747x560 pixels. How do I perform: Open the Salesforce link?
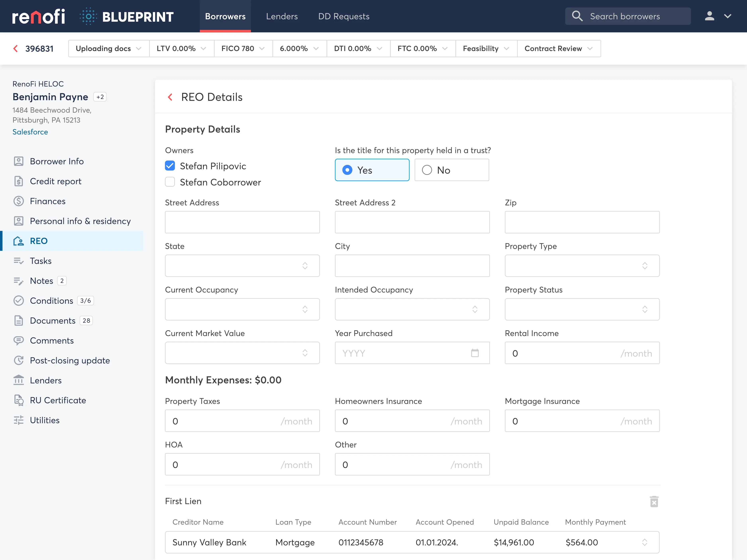(30, 132)
